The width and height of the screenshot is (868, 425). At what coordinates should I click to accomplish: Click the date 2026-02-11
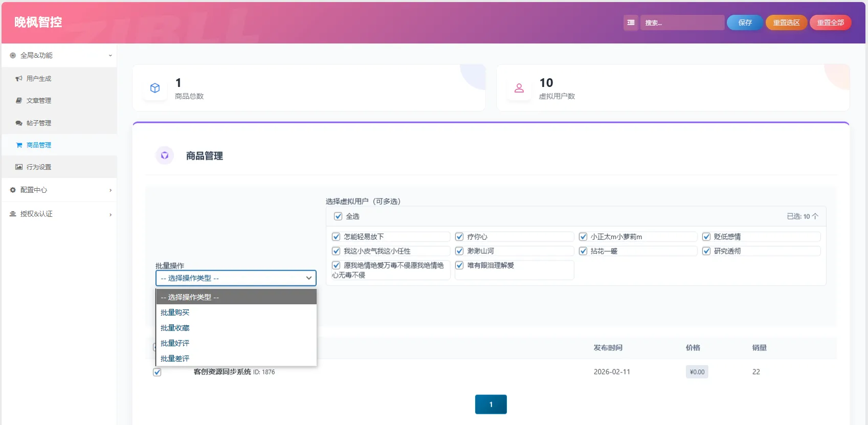[x=612, y=372]
